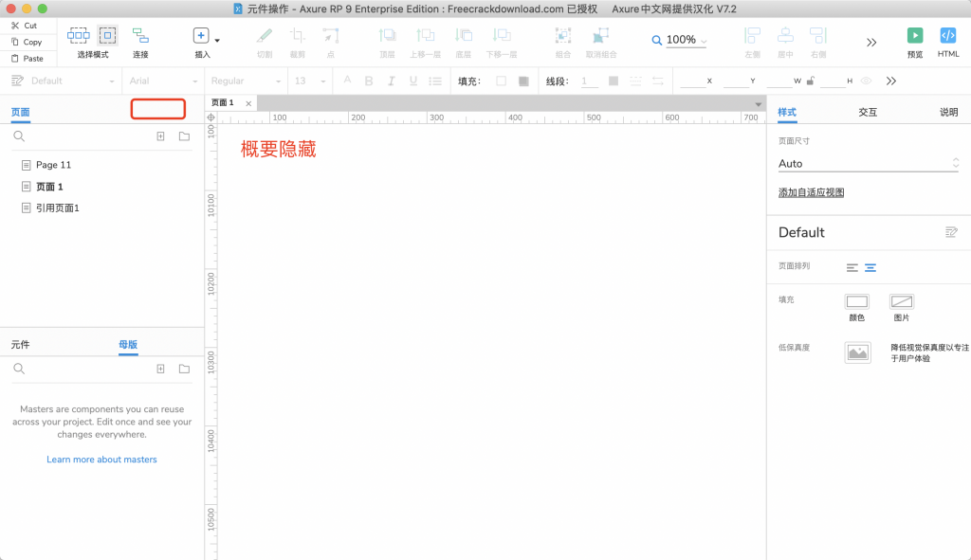Click the low fidelity image icon
The image size is (971, 560).
tap(857, 352)
